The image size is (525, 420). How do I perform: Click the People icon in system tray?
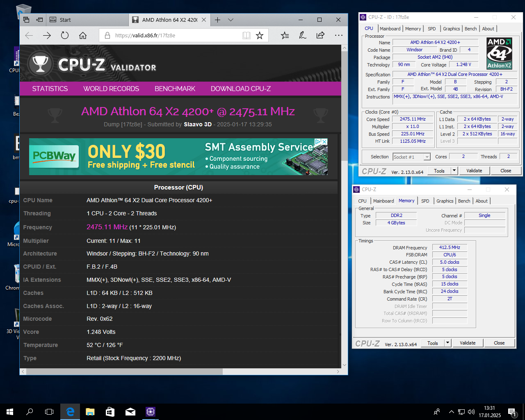tap(437, 412)
